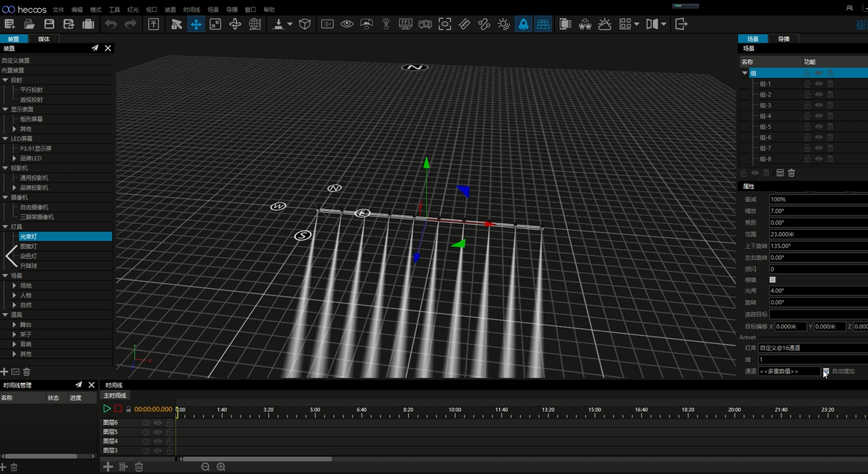Toggle the eye preview icon in toolbar

(x=347, y=24)
